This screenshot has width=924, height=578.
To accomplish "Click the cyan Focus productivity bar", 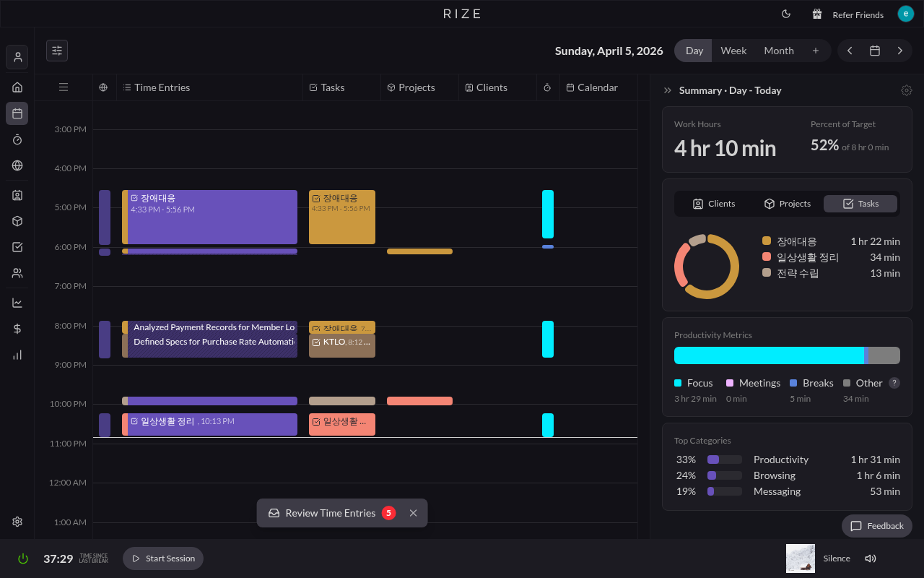I will pos(769,355).
